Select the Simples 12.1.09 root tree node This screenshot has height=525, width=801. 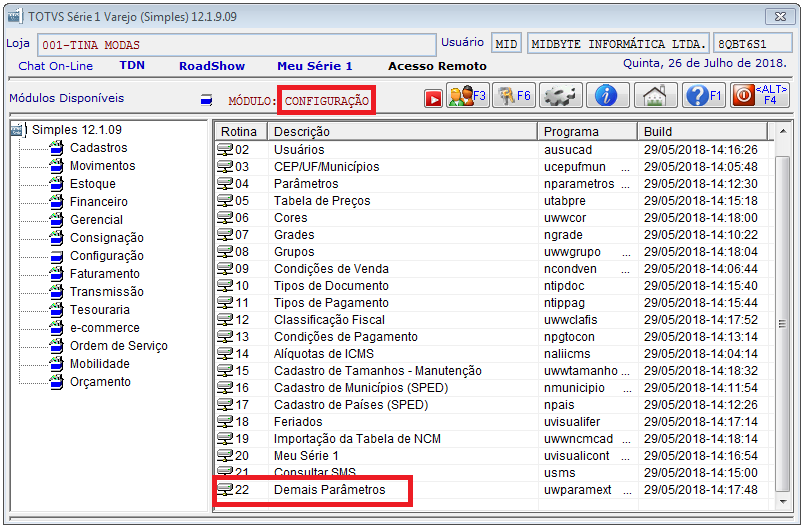click(77, 130)
